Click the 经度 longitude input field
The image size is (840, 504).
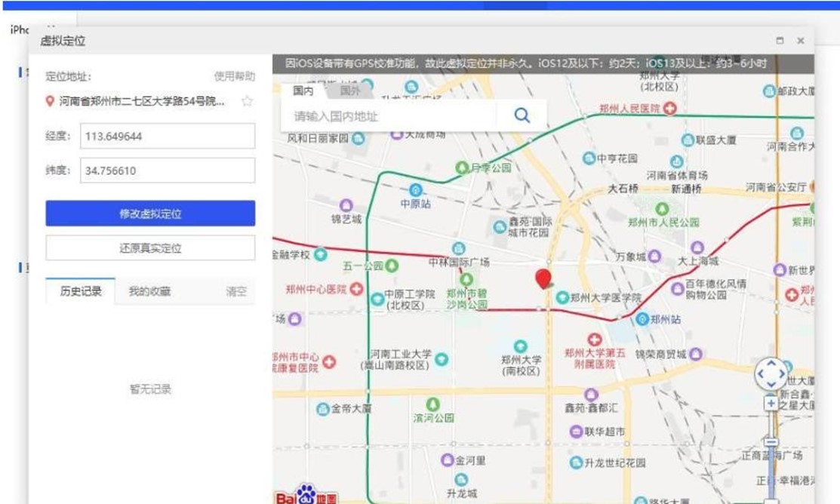pos(168,136)
